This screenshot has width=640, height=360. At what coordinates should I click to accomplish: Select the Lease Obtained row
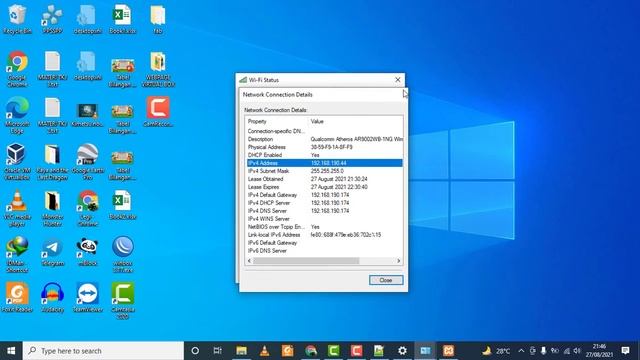[x=324, y=179]
